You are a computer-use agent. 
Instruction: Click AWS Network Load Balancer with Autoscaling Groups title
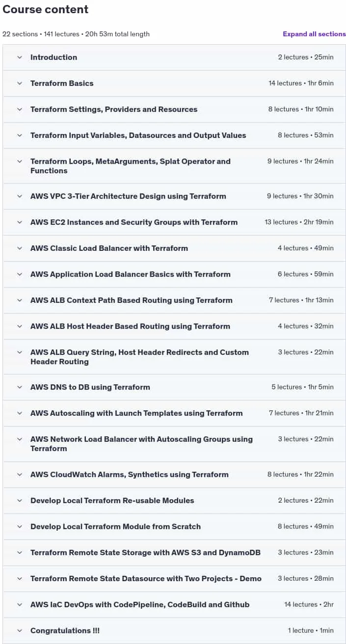point(141,444)
